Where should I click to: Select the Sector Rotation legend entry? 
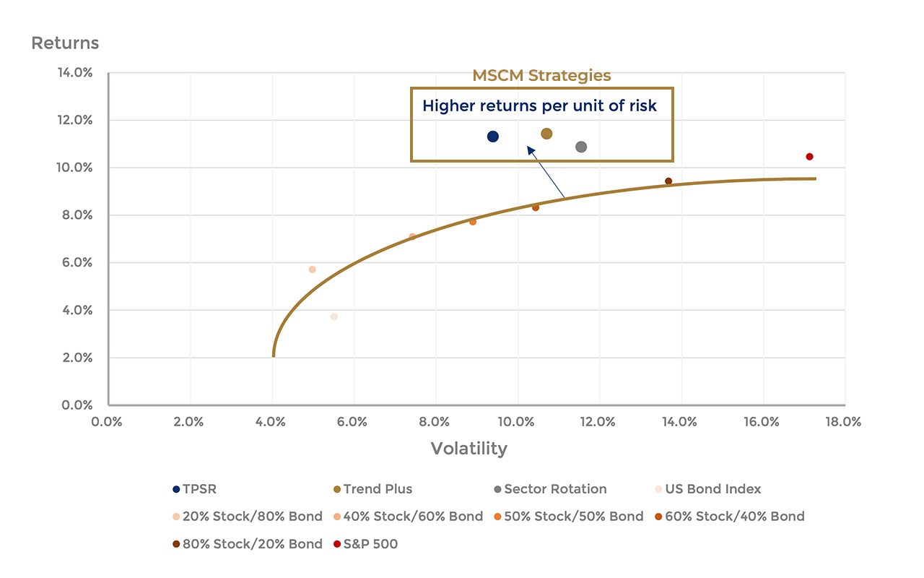point(550,489)
